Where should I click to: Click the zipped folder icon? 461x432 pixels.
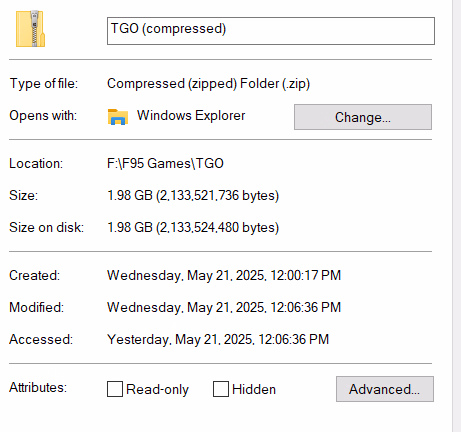[30, 29]
